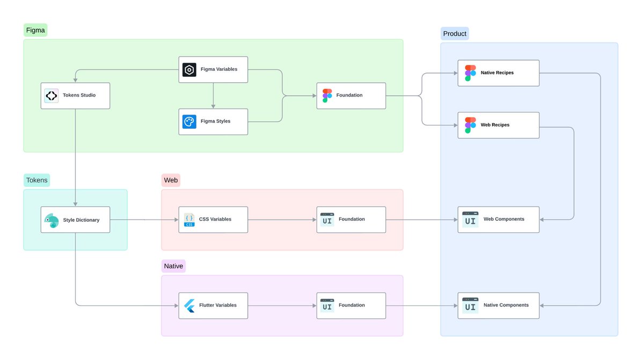Screen dimensions: 644x364
Task: Click Foundation text in the Web group
Action: (x=352, y=219)
